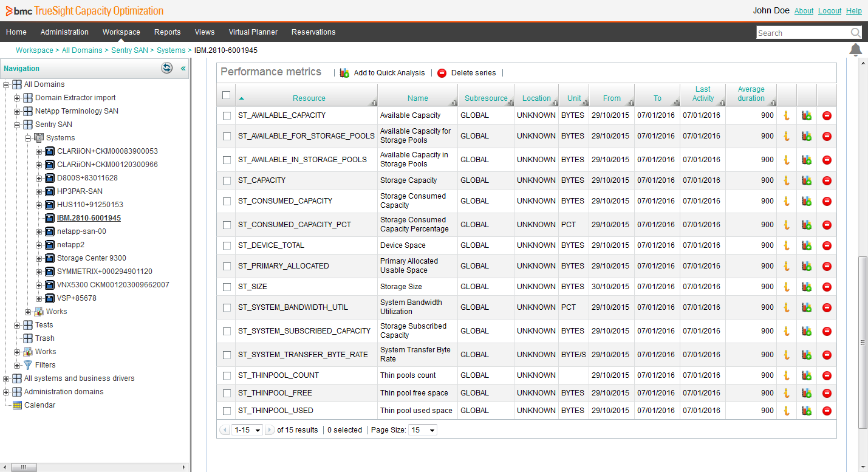Click inside the Search input field

pos(803,33)
